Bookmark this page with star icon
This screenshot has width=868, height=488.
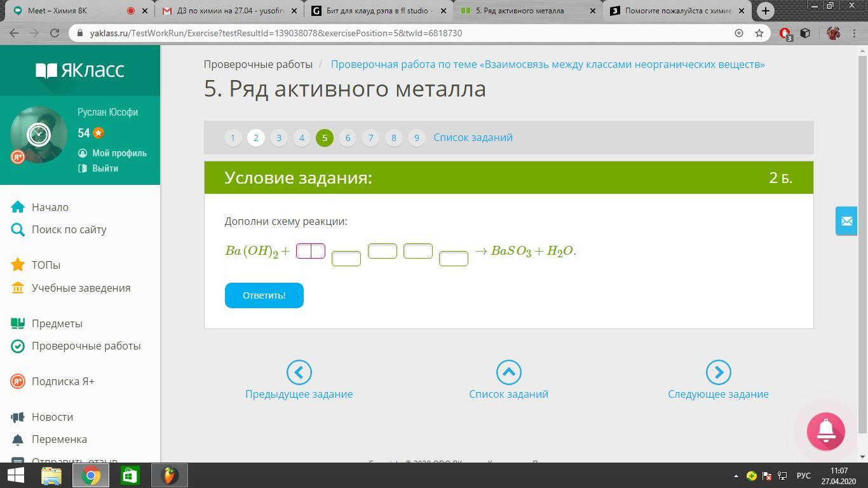pyautogui.click(x=759, y=33)
